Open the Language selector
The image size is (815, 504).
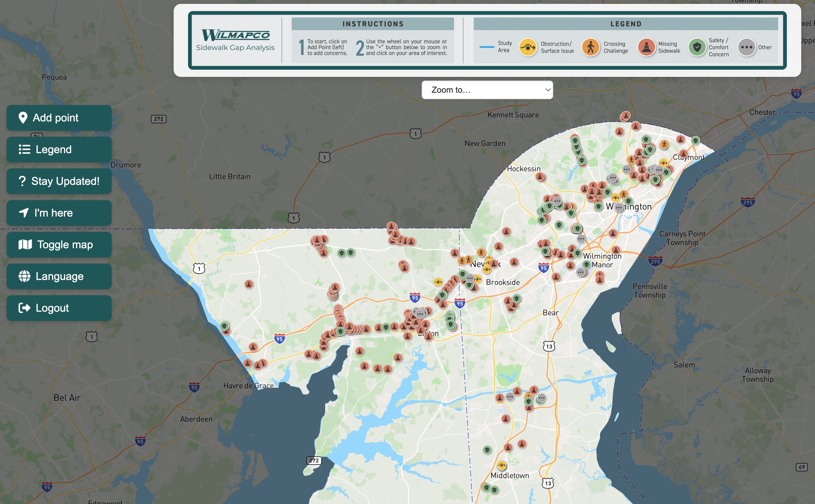[59, 276]
